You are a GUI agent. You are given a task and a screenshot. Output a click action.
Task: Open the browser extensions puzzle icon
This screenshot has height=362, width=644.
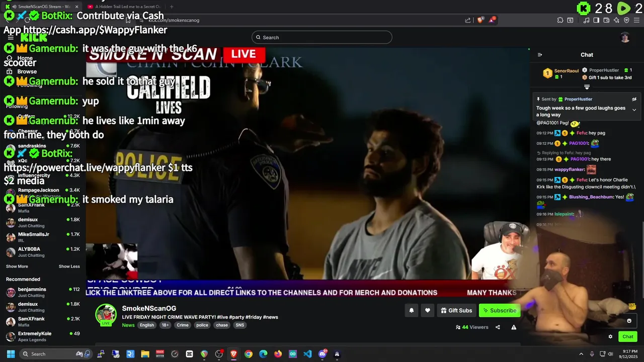(x=560, y=20)
